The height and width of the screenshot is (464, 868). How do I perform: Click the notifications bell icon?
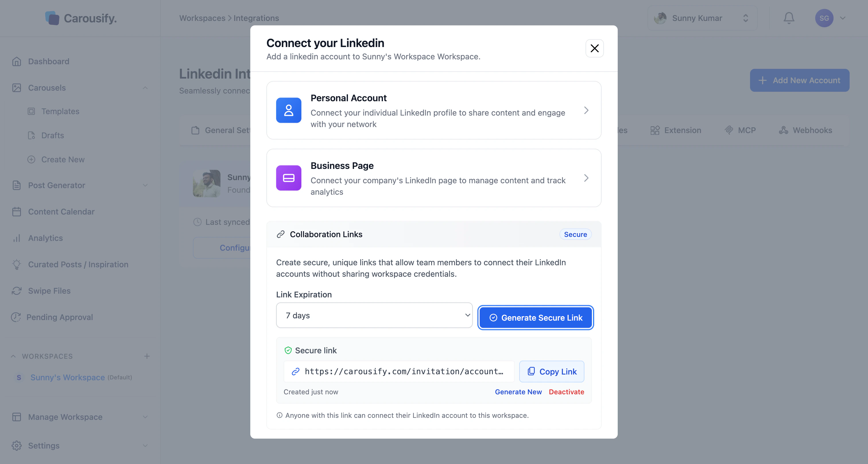(x=789, y=18)
